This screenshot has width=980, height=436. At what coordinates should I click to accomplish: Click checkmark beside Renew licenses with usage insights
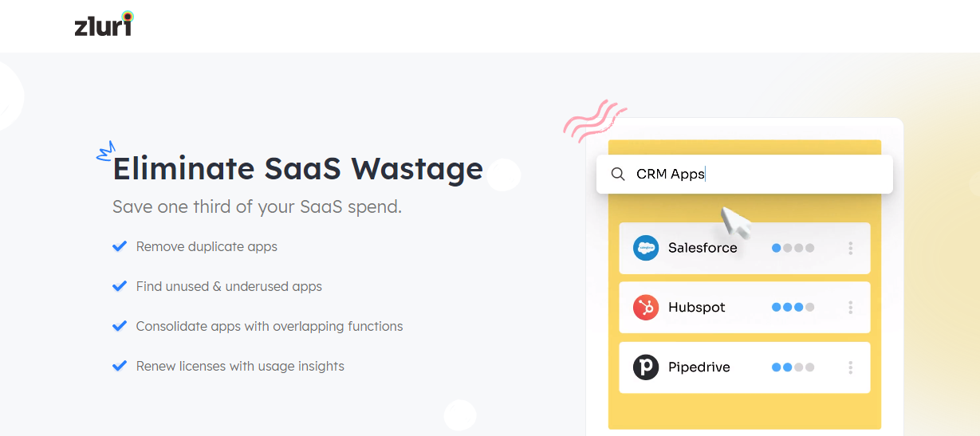120,366
